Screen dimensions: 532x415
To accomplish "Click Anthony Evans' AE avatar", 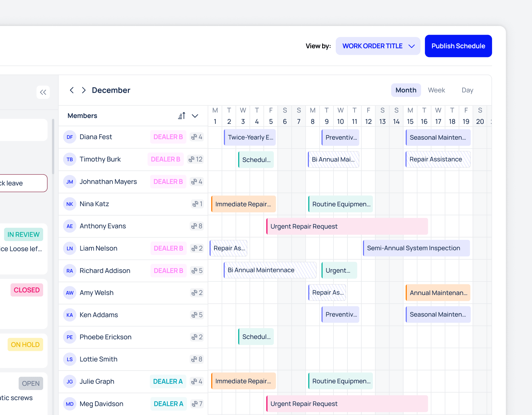I will [70, 226].
